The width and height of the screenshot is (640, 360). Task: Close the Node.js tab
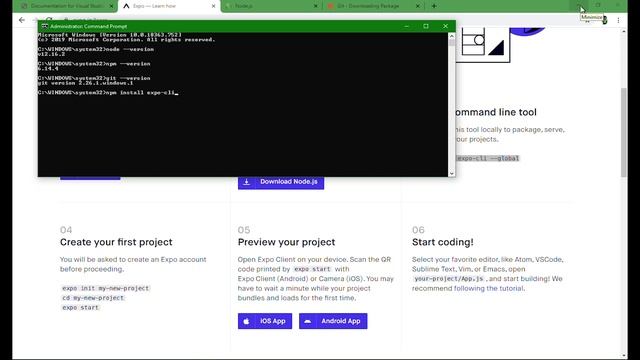[316, 6]
